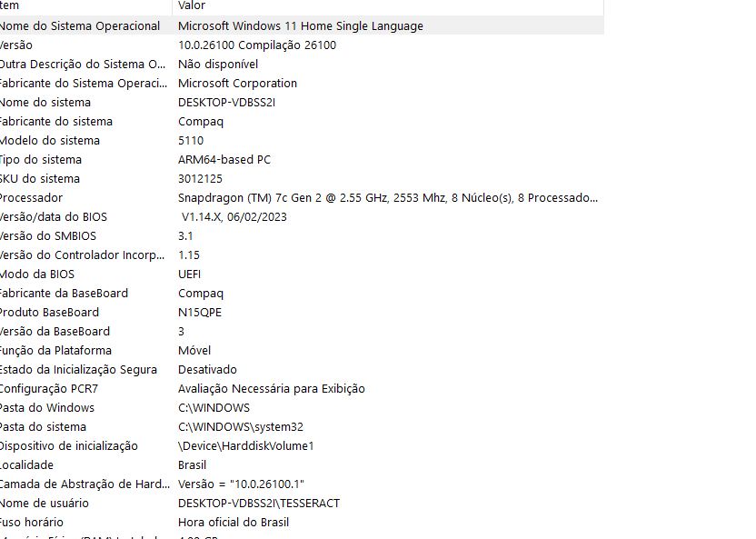Select the Modelo do sistema 5110 row
756x539 pixels.
coord(302,140)
